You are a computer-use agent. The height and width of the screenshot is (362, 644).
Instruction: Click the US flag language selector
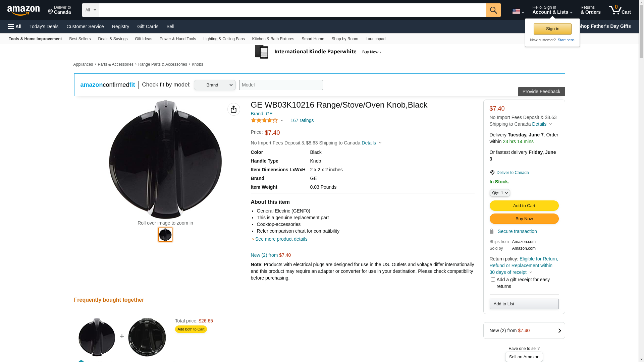click(x=518, y=11)
